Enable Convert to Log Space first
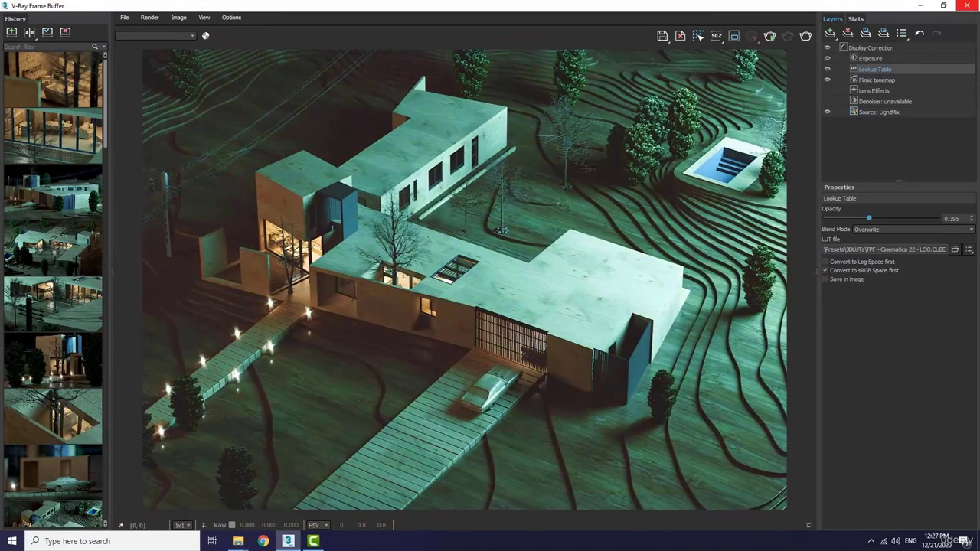The height and width of the screenshot is (551, 980). click(x=826, y=262)
